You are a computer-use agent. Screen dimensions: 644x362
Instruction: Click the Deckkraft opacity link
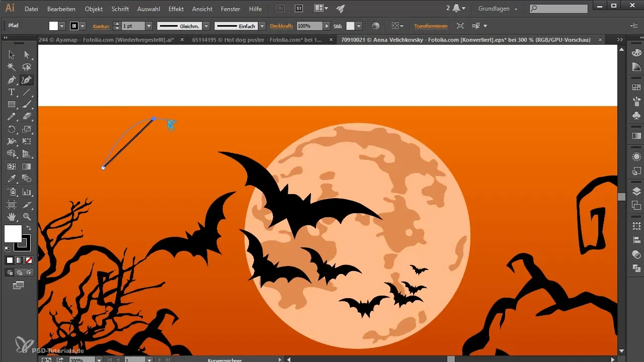[x=282, y=26]
